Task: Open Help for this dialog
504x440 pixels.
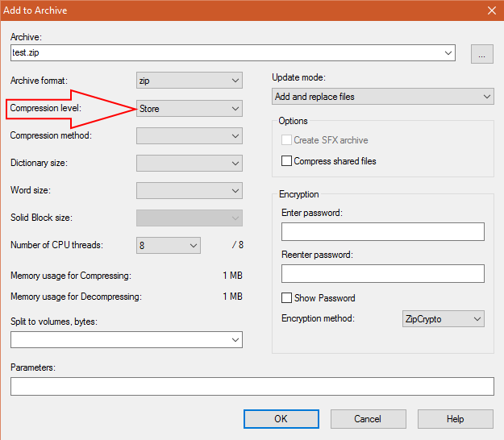Action: pyautogui.click(x=456, y=419)
